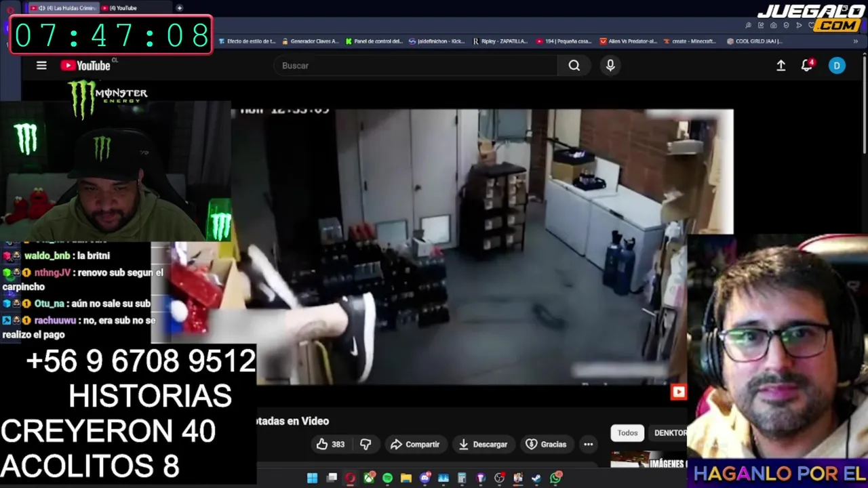Open the account avatar "D" menu

[837, 66]
